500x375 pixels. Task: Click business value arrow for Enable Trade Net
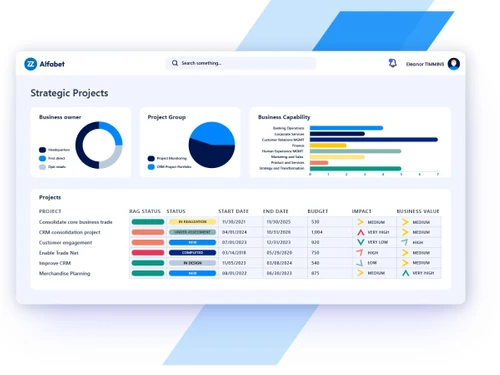405,253
